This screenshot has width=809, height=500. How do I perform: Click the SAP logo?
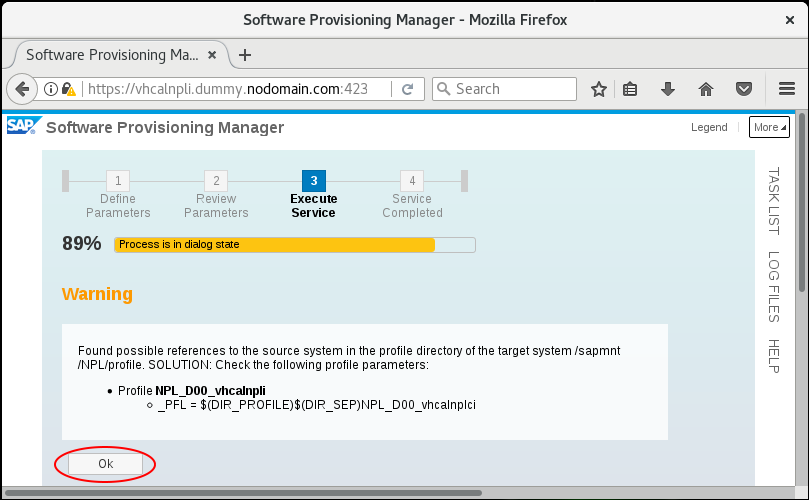point(22,125)
